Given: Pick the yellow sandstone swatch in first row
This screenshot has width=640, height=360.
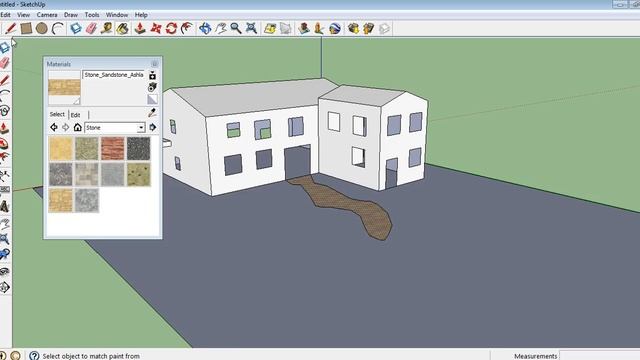Looking at the screenshot, I should click(x=61, y=149).
